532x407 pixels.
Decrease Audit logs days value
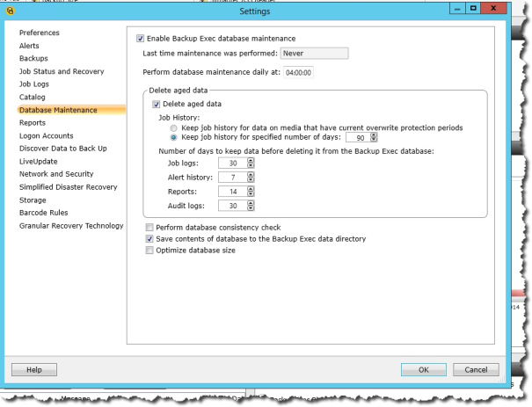tap(251, 208)
